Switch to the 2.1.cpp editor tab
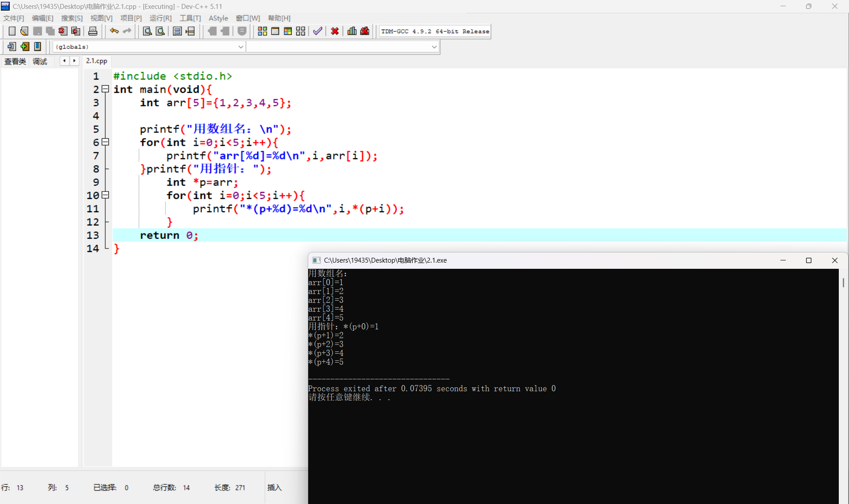849x504 pixels. click(96, 61)
